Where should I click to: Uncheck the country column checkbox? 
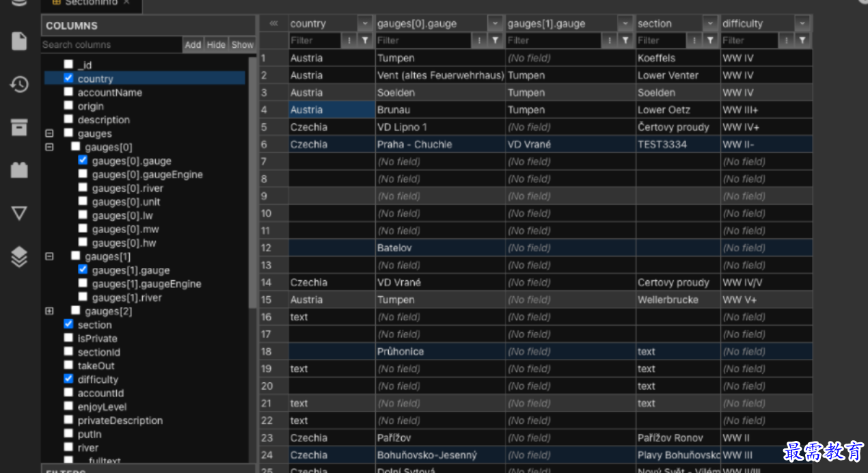tap(68, 79)
